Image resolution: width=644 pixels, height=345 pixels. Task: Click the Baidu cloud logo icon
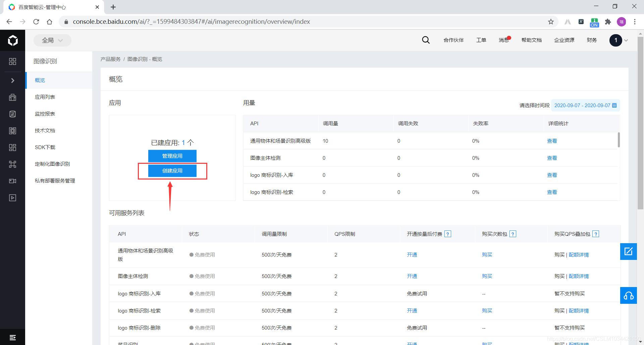(12, 40)
